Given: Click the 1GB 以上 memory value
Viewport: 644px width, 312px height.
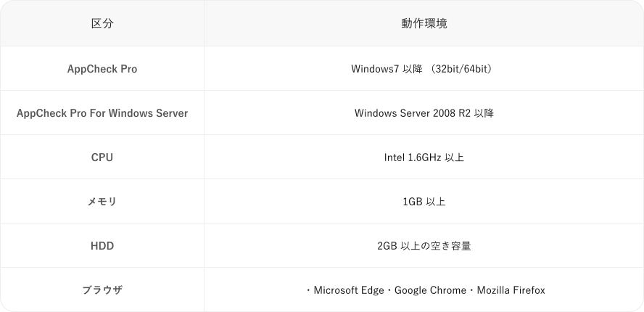Looking at the screenshot, I should [x=424, y=202].
